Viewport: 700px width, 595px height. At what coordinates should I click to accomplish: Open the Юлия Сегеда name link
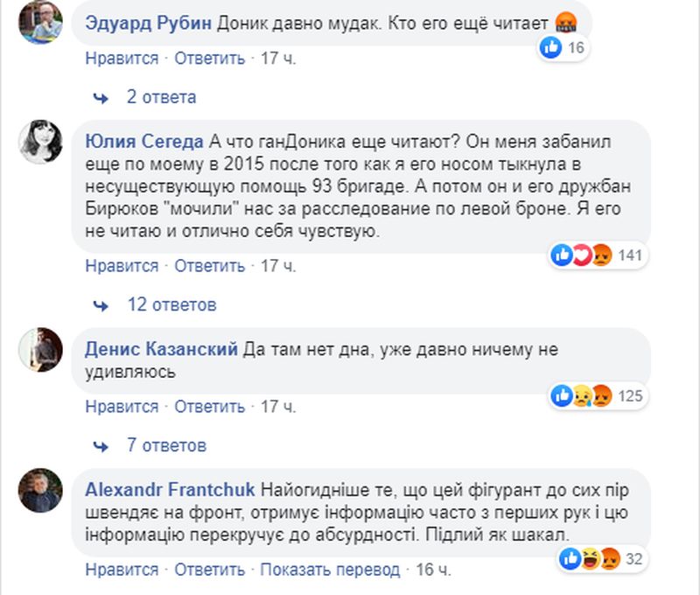[146, 142]
